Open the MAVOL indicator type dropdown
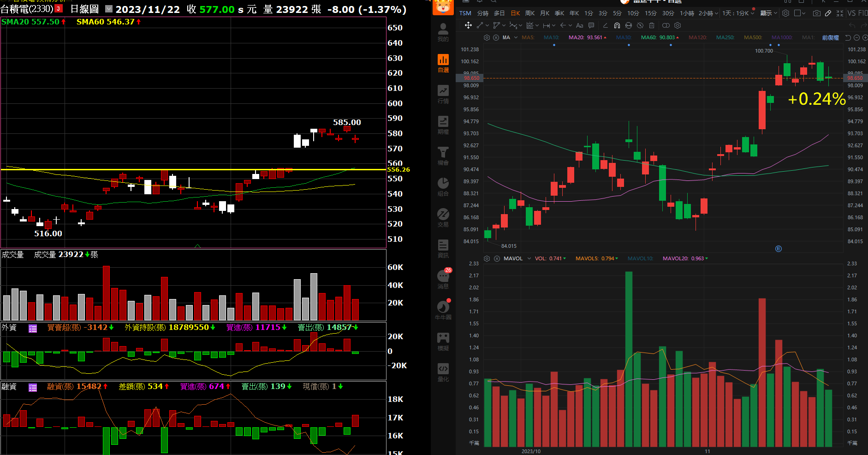Image resolution: width=868 pixels, height=455 pixels. coord(529,258)
